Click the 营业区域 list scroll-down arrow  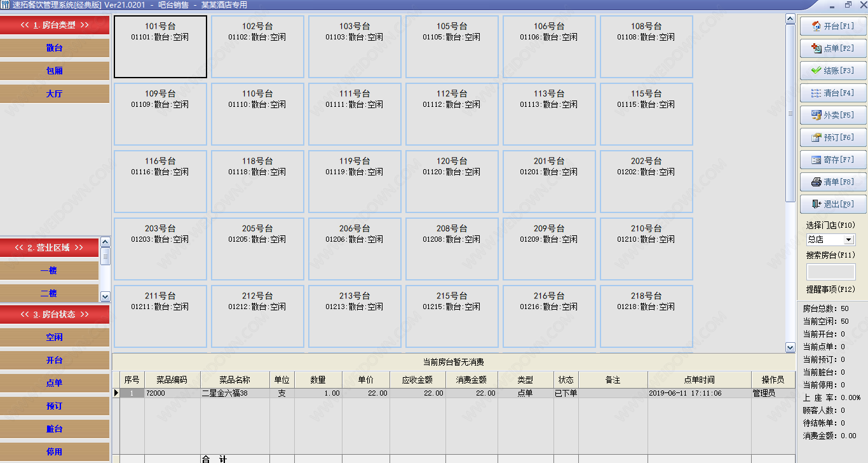(x=105, y=297)
